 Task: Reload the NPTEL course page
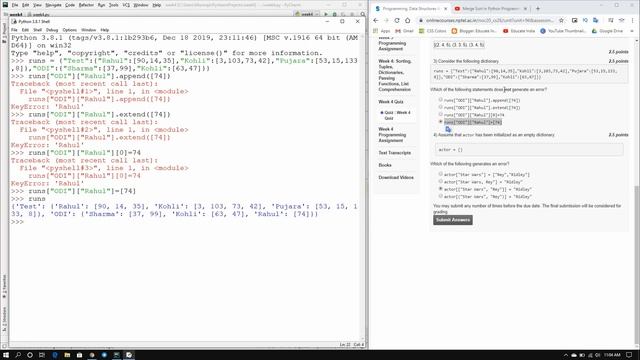(x=397, y=20)
